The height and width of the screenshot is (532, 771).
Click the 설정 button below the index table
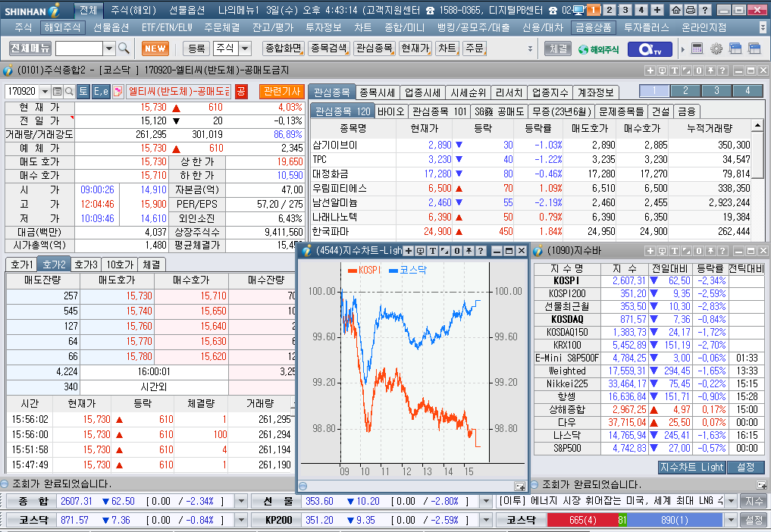pos(746,467)
